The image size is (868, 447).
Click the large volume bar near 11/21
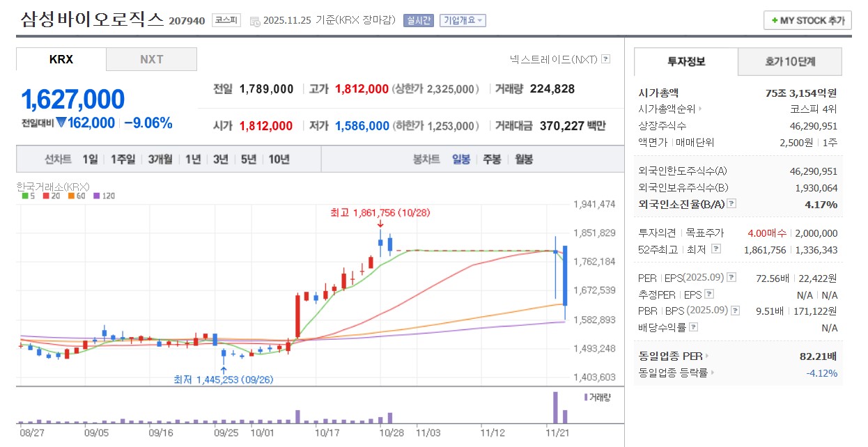(556, 407)
